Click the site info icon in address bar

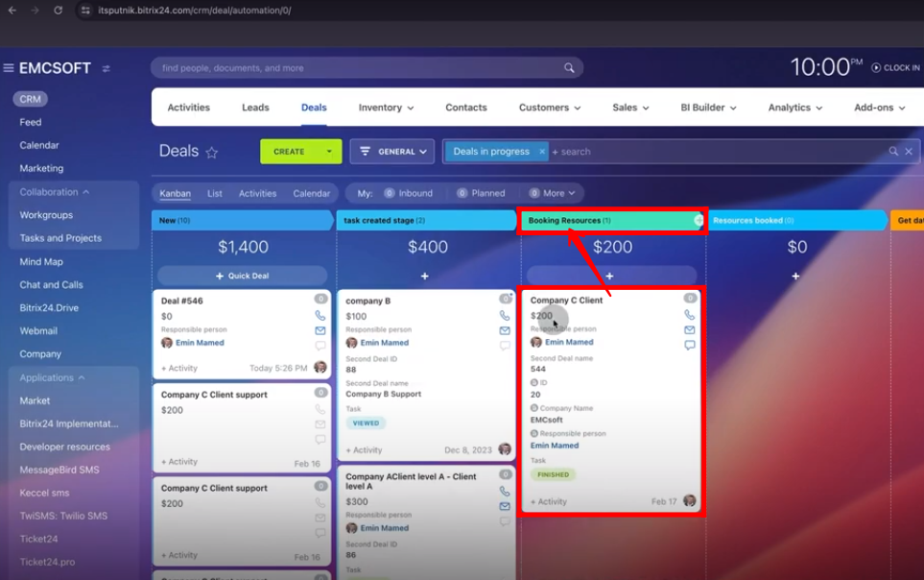point(85,10)
